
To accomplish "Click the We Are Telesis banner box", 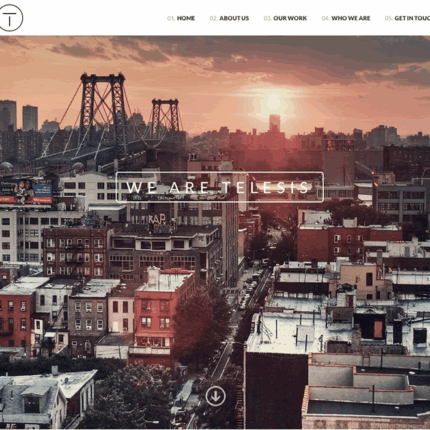I will point(220,187).
